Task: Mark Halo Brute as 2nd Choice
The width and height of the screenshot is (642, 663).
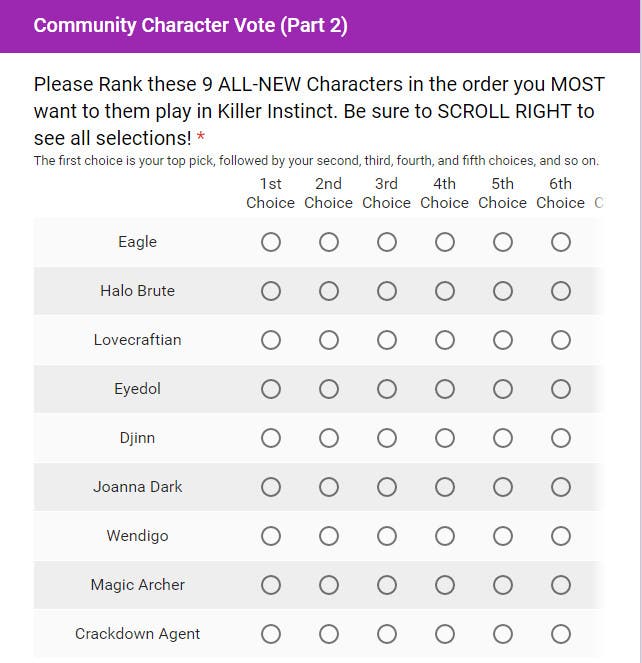Action: pyautogui.click(x=329, y=291)
